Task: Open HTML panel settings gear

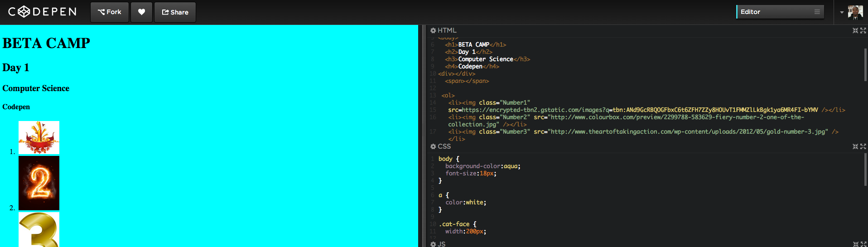Action: (x=433, y=30)
